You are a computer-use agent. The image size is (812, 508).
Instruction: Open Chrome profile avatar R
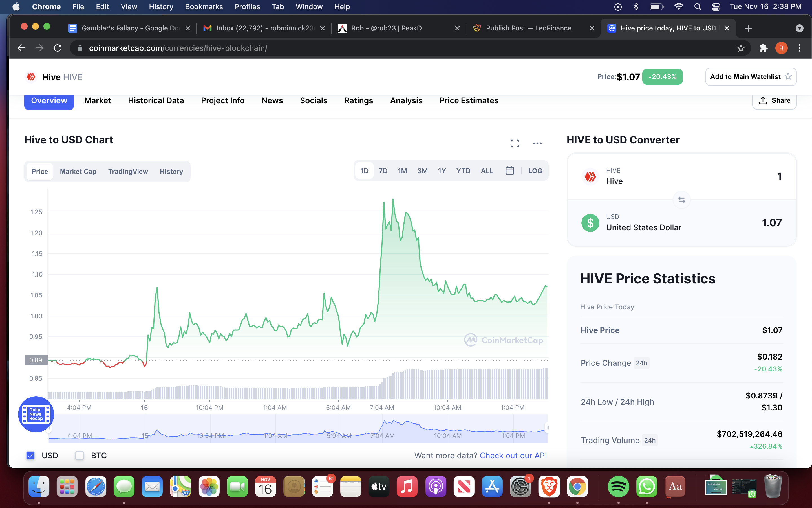click(781, 48)
